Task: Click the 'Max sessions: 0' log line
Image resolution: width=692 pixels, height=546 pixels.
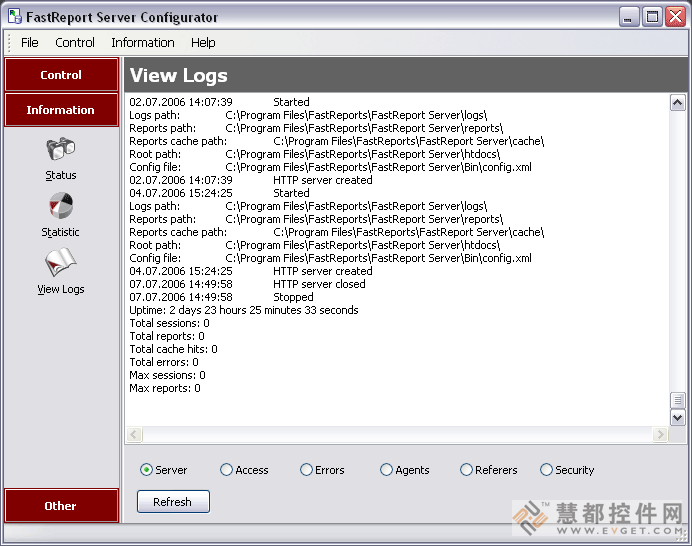Action: (167, 375)
